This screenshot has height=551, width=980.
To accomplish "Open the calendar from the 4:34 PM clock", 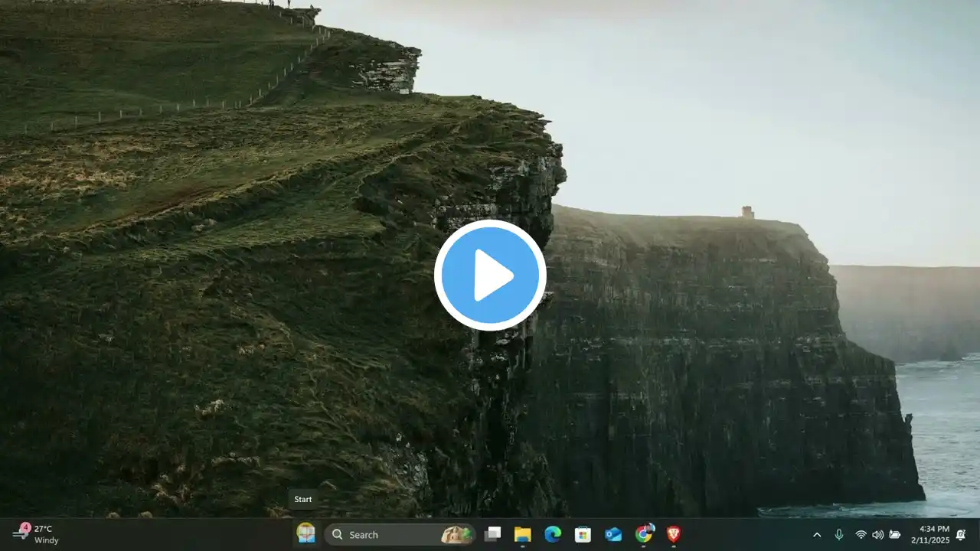I will click(x=929, y=534).
